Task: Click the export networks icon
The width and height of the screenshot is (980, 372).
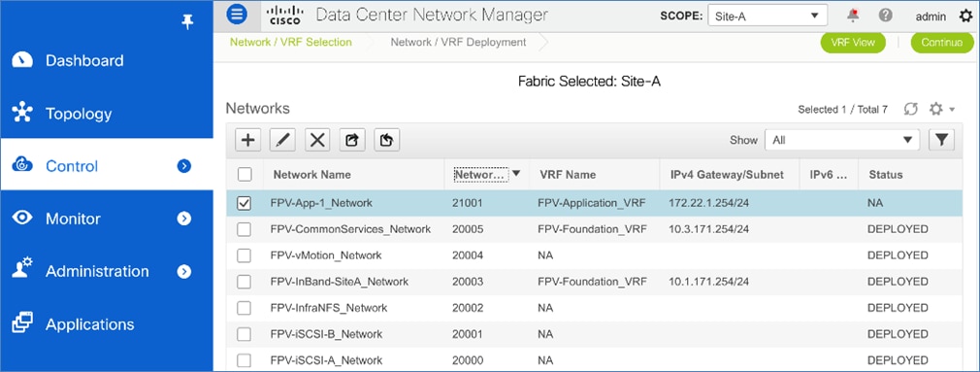Action: pos(352,140)
